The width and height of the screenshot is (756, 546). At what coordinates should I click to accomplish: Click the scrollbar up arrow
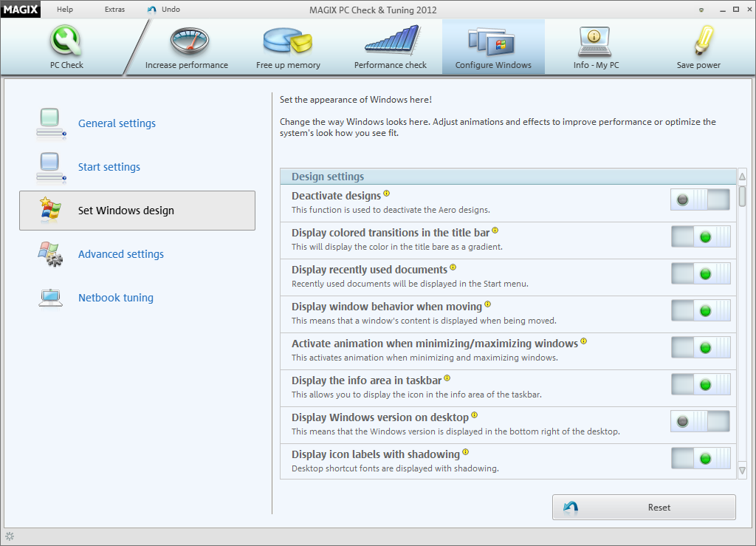tap(743, 177)
